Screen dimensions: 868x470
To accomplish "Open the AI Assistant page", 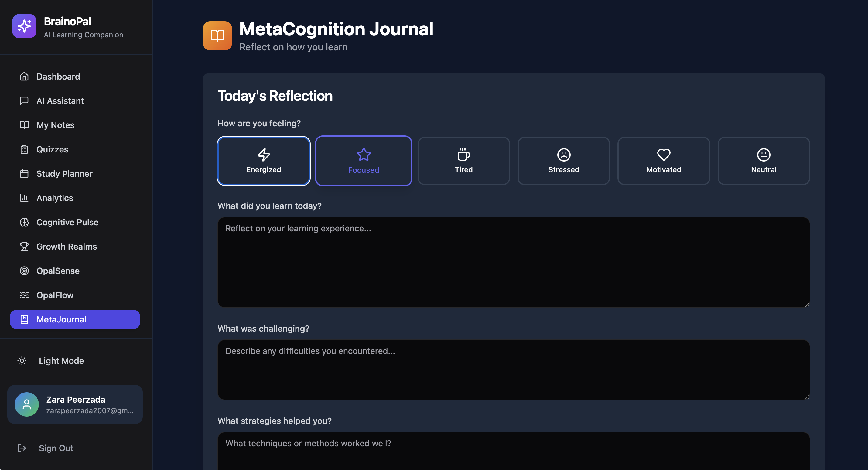I will [60, 101].
